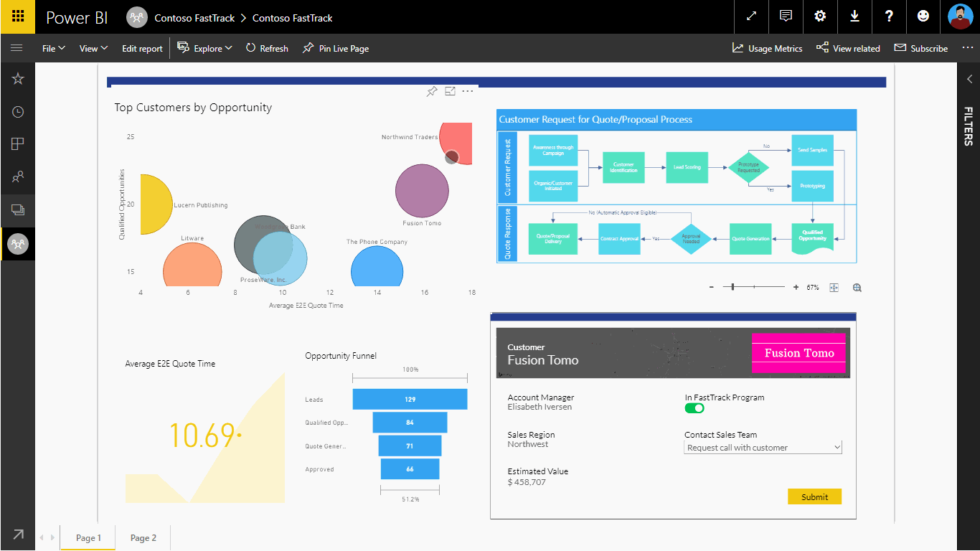Expand the File menu
Screen dimensions: 980x551
click(x=53, y=48)
